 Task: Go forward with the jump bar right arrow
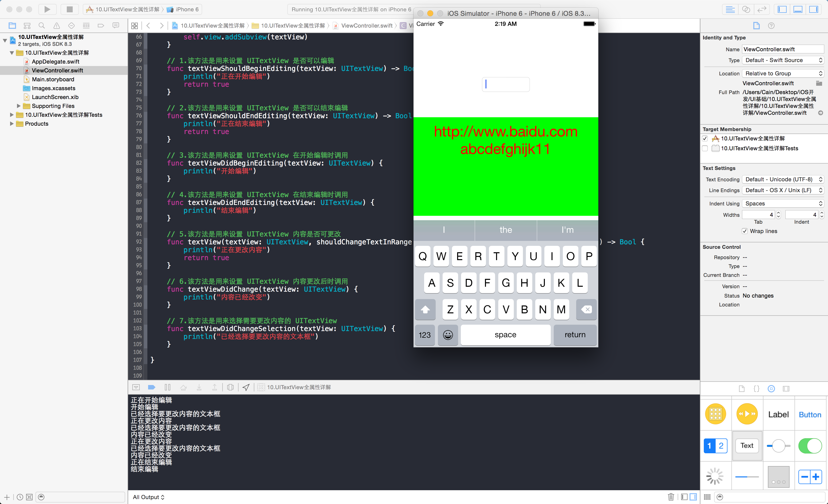[x=162, y=26]
